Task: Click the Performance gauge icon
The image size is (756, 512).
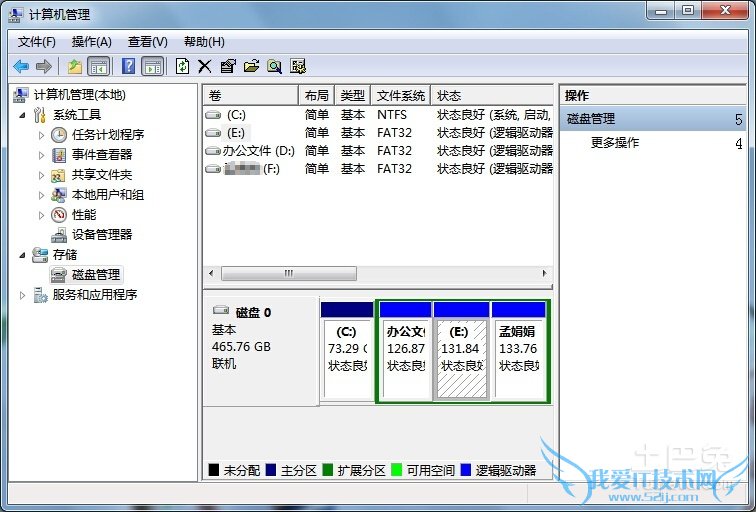Action: pos(59,215)
